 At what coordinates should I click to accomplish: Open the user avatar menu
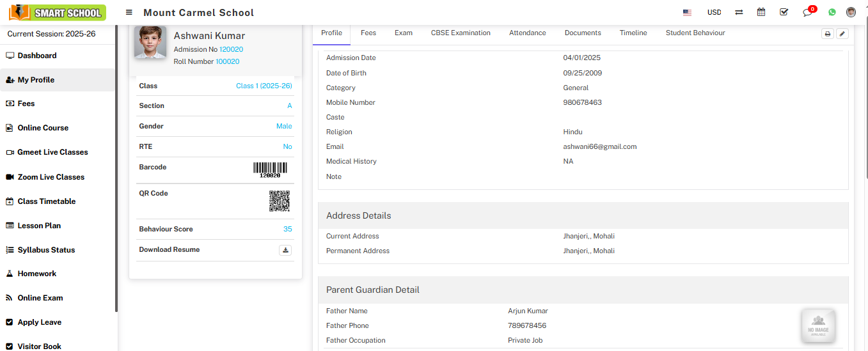pyautogui.click(x=851, y=12)
